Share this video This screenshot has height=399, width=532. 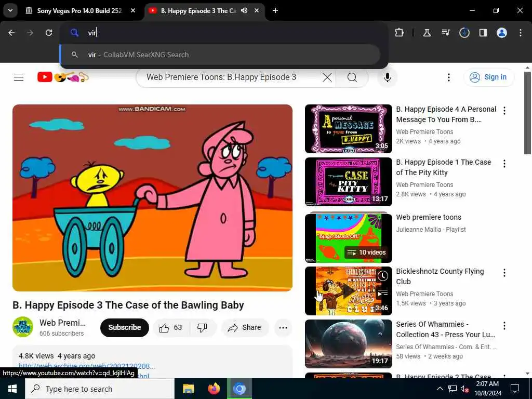pos(245,327)
